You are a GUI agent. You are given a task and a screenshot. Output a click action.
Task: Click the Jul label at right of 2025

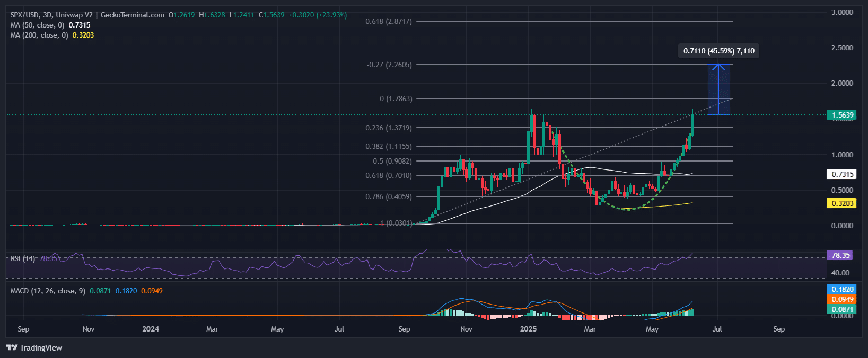[x=717, y=329]
